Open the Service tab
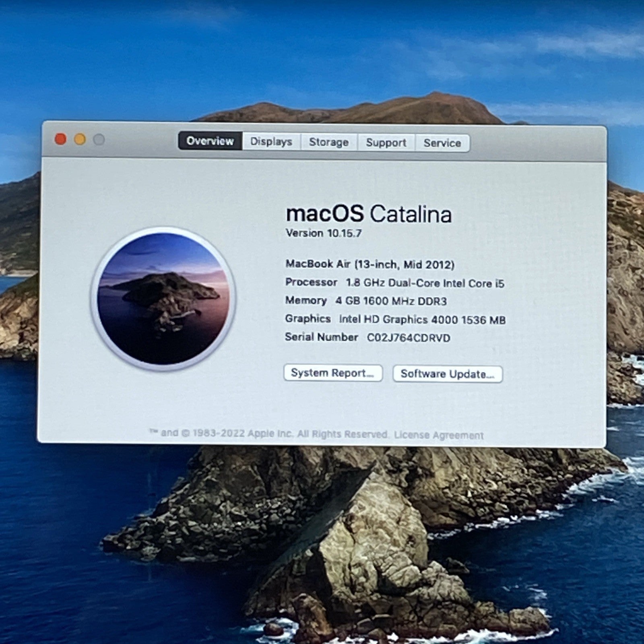Screen dimensions: 644x644 (x=442, y=143)
